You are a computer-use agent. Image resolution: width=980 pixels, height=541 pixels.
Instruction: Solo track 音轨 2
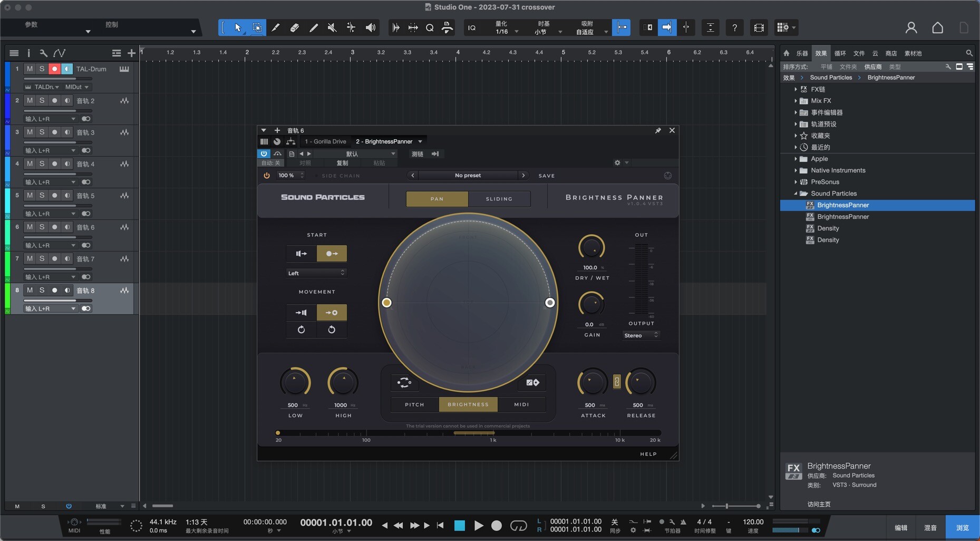42,100
